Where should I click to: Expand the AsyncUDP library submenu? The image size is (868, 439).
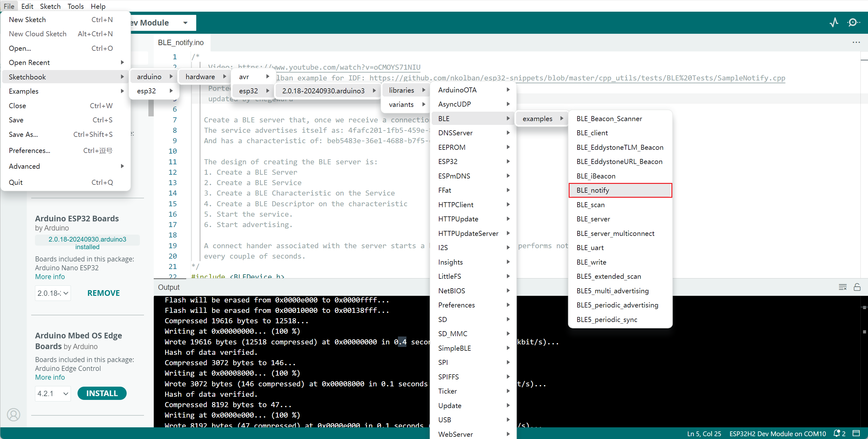474,104
